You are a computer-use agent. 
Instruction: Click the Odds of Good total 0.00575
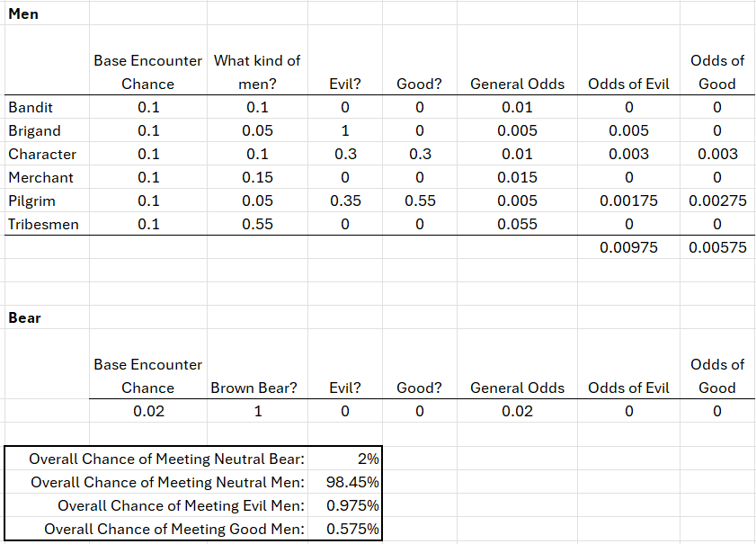pyautogui.click(x=716, y=248)
